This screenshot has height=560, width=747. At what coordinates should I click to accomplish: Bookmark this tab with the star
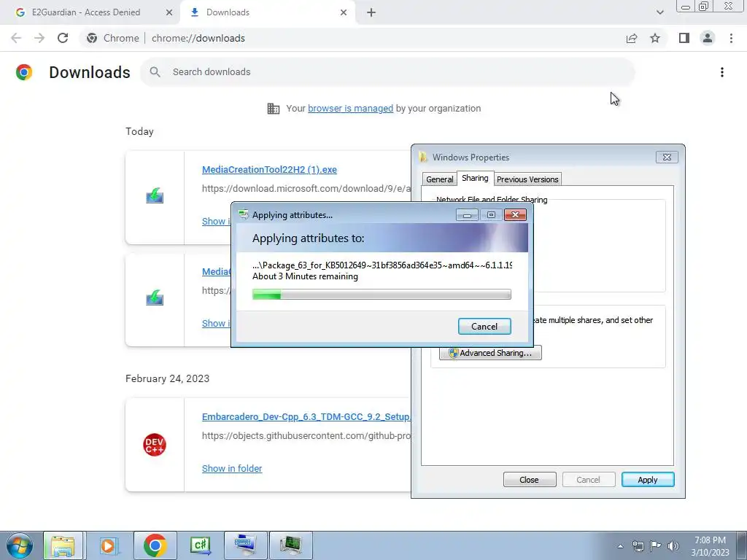[655, 38]
